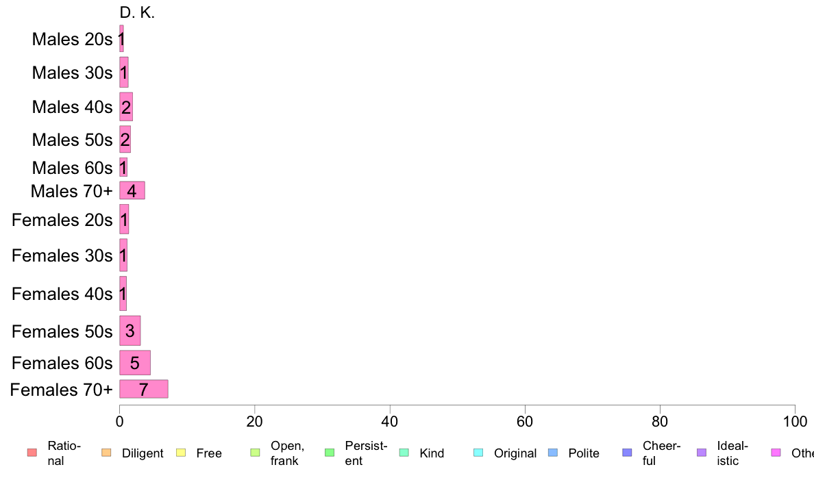Select the blue Polite legend swatch
Image resolution: width=814 pixels, height=504 pixels.
pos(553,453)
